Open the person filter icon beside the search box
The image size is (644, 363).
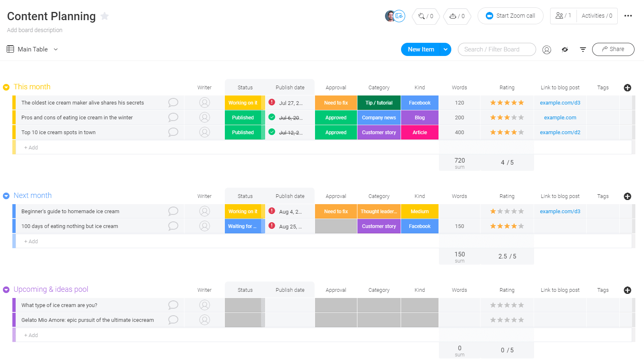click(x=547, y=49)
